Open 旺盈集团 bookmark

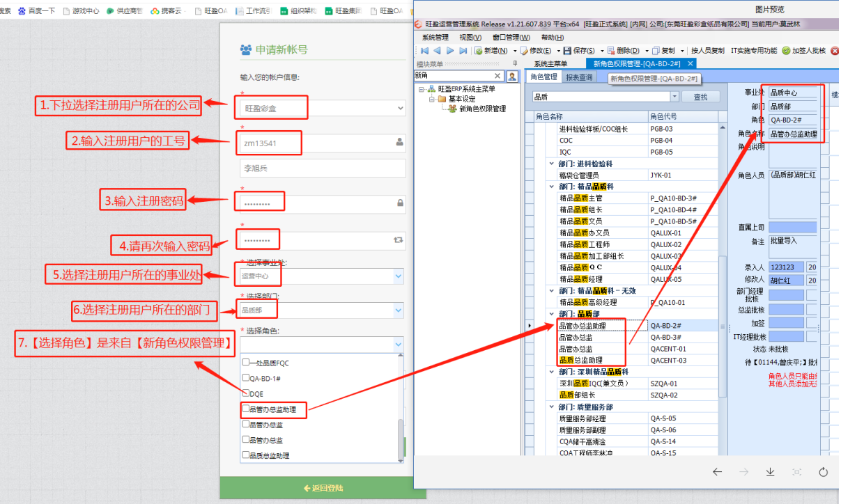[344, 11]
